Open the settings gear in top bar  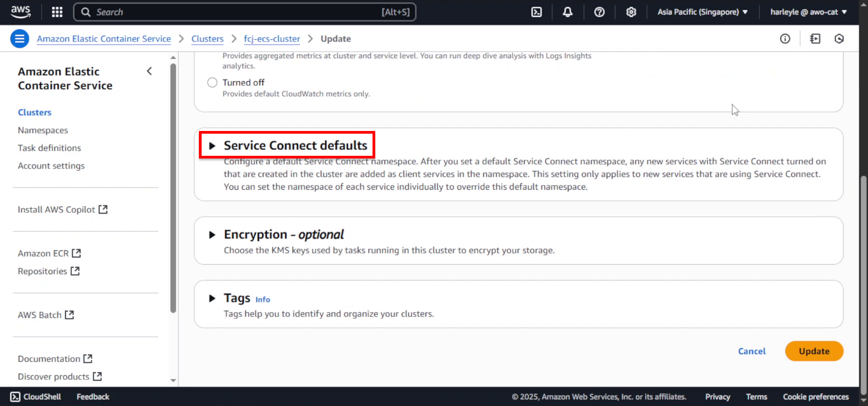coord(631,12)
